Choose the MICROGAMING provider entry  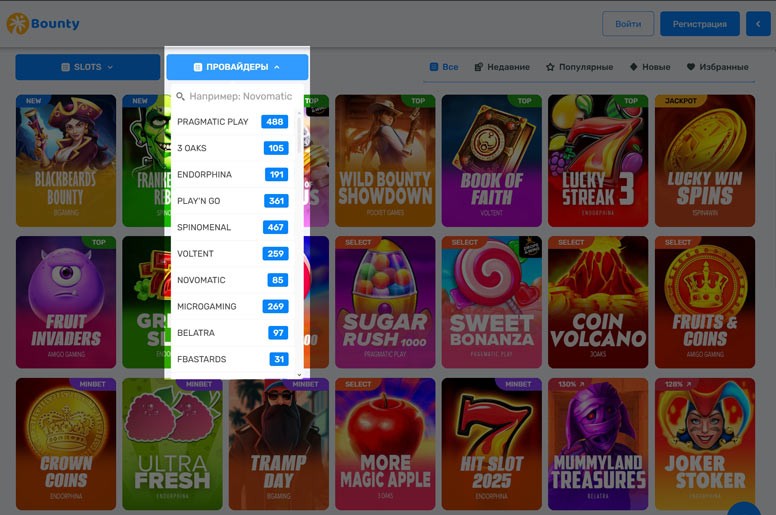(232, 306)
